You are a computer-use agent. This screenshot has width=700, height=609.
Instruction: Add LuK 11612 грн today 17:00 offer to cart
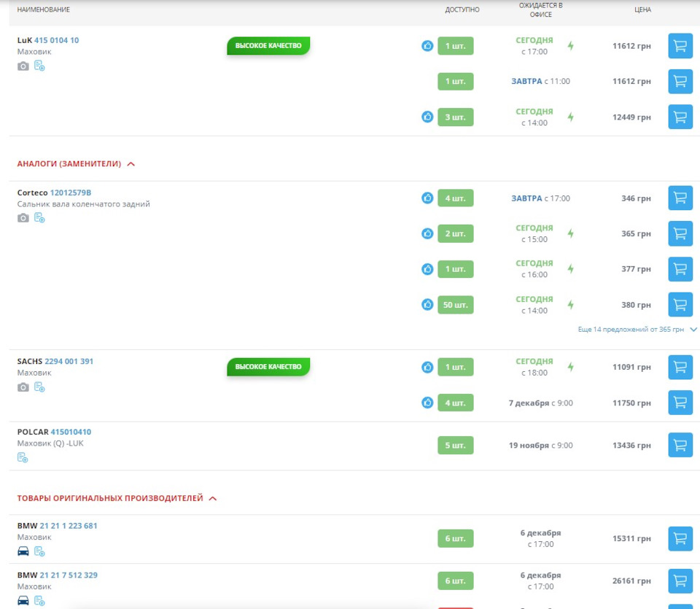(x=680, y=46)
